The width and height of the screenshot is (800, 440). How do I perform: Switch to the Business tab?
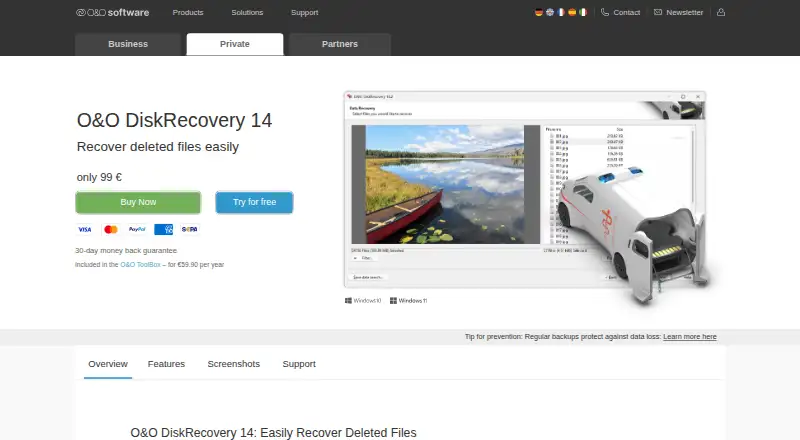click(x=128, y=44)
